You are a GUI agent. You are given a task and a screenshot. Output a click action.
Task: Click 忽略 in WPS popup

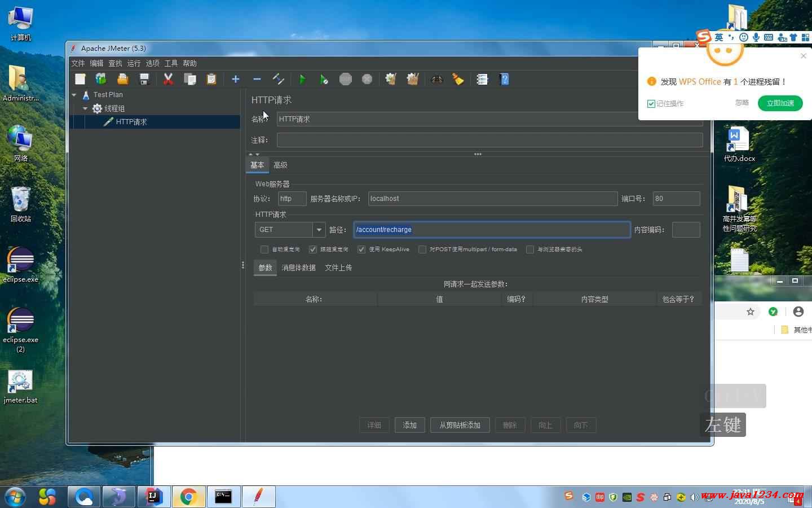click(x=742, y=103)
